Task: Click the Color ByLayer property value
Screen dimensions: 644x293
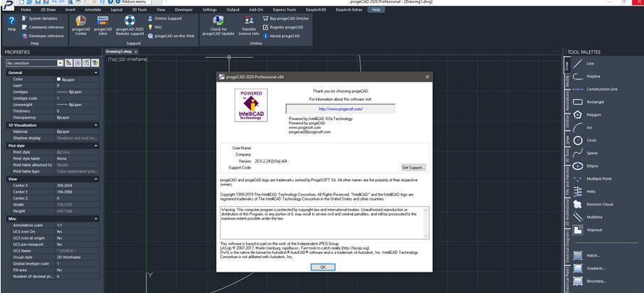Action: [76, 80]
